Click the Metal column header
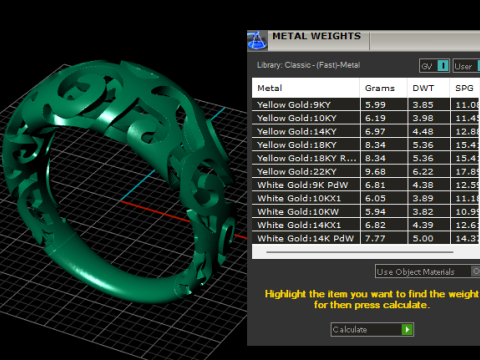This screenshot has width=480, height=360. pos(306,88)
